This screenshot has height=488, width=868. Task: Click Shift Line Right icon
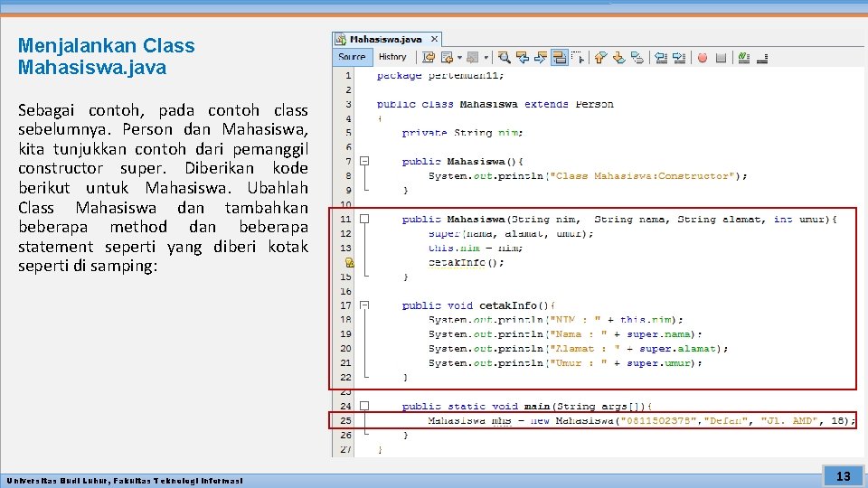coord(679,57)
